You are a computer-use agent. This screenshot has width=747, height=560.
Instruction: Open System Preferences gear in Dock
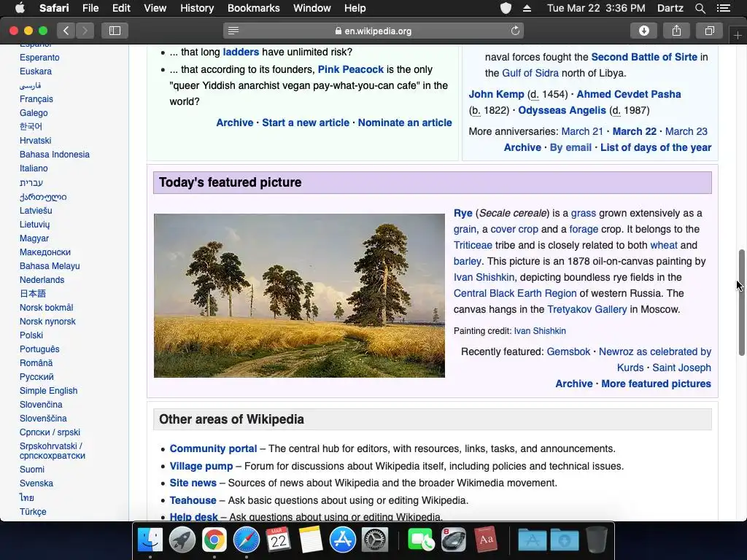(x=375, y=540)
